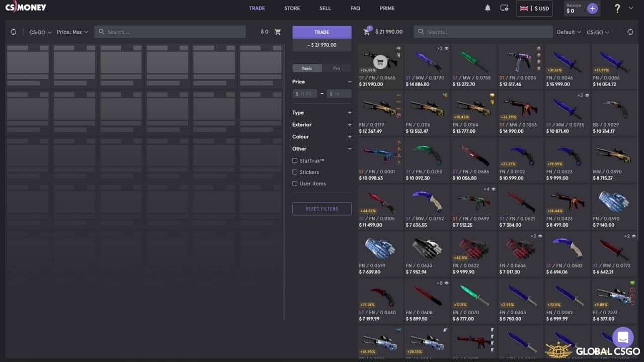
Task: Select the rifle priced $ 12 552.47
Action: pos(427,113)
